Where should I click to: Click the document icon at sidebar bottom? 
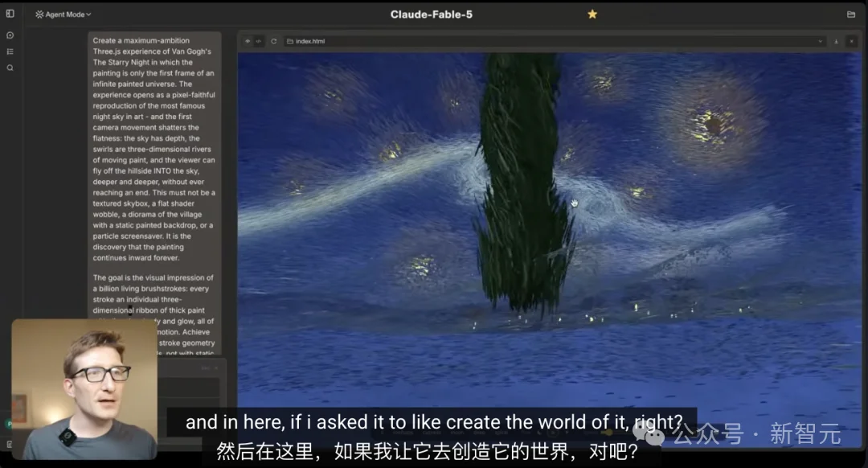pos(9,444)
